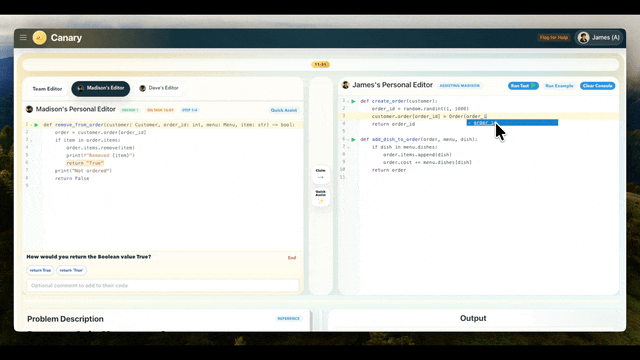The width and height of the screenshot is (640, 360).
Task: Click the highlighted return "True" line
Action: [85, 163]
